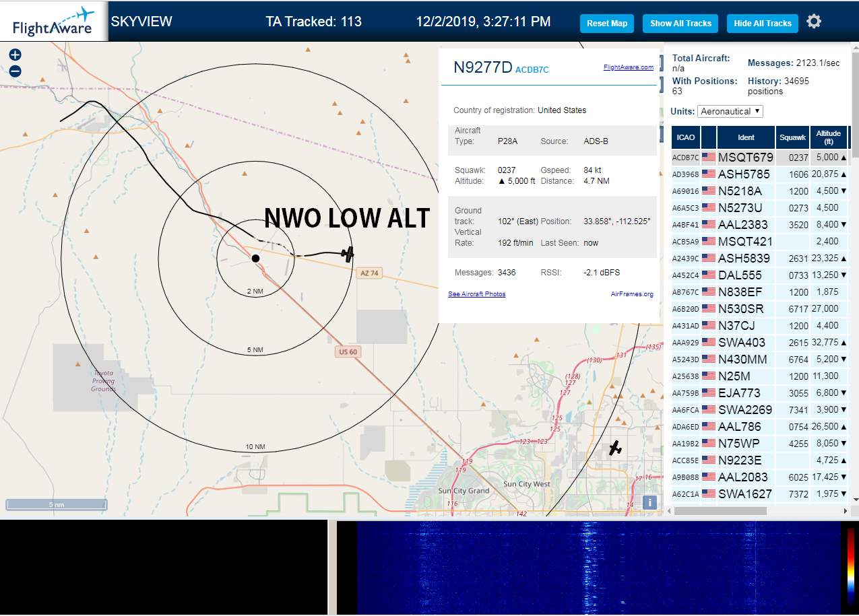This screenshot has width=859, height=616.
Task: Select the SWA2269 aircraft row
Action: pyautogui.click(x=760, y=410)
